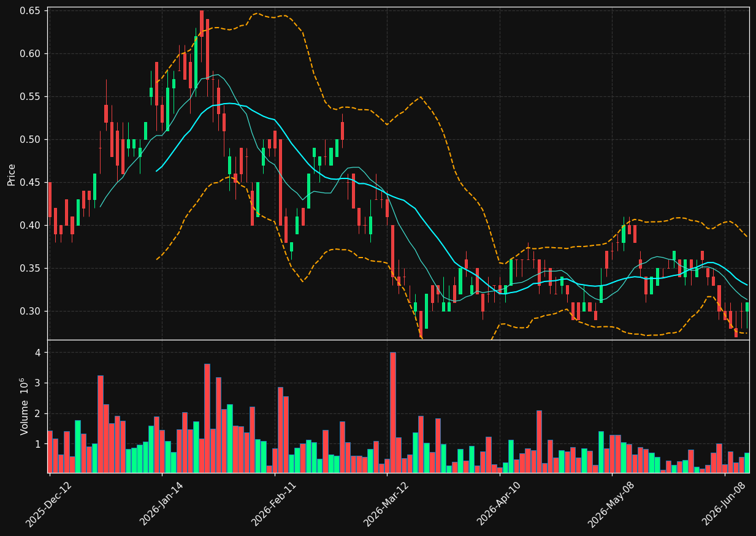Click the volume axis value 3
The height and width of the screenshot is (536, 756).
click(37, 383)
